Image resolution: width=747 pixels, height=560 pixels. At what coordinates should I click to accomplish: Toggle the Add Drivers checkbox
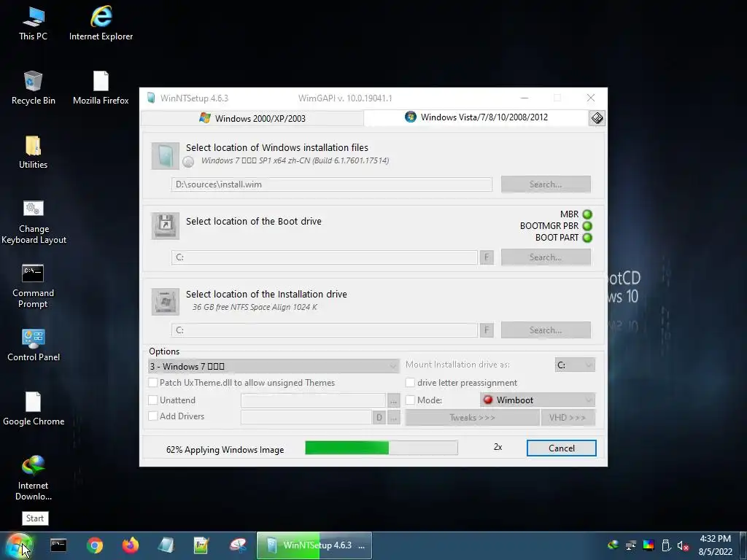pos(153,416)
